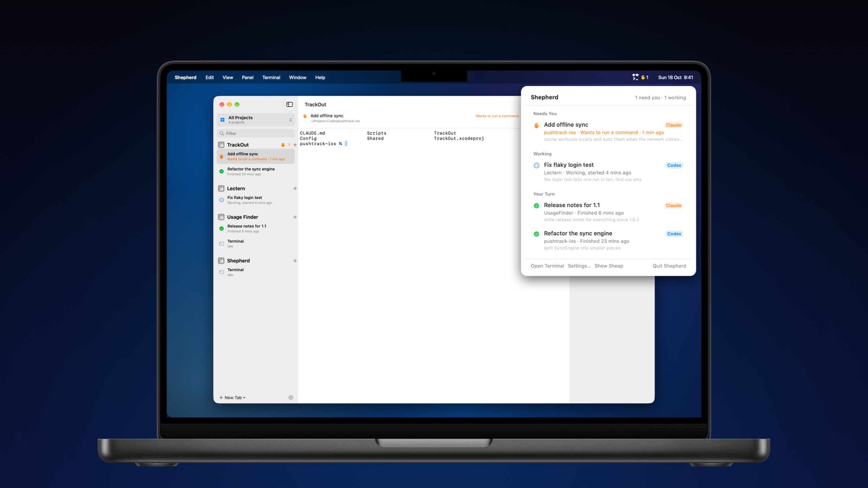Click green check beside popover Refactor the sync engine
The height and width of the screenshot is (488, 868).
coord(536,234)
